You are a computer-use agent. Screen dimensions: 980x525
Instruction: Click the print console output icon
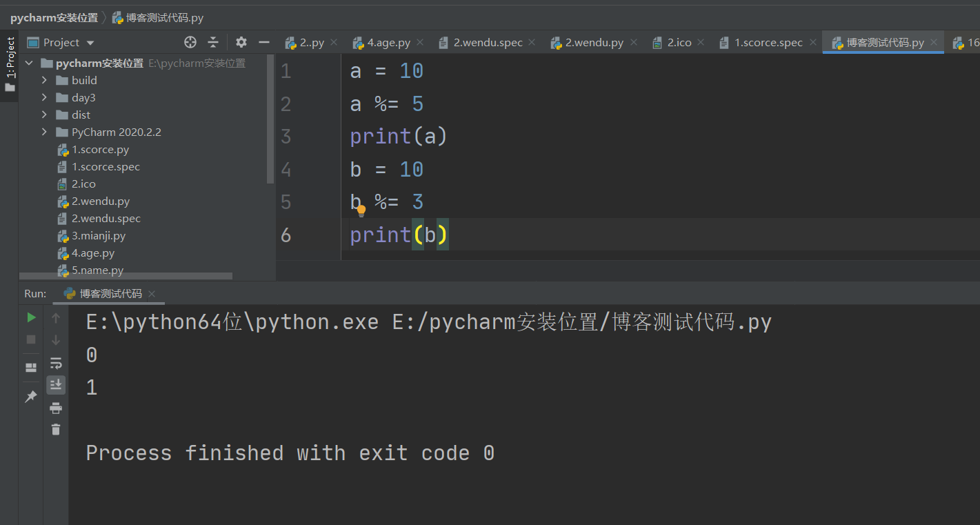point(56,408)
